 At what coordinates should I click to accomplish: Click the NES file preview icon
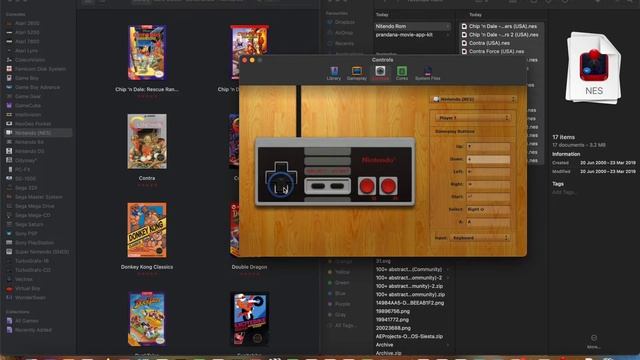(x=594, y=68)
